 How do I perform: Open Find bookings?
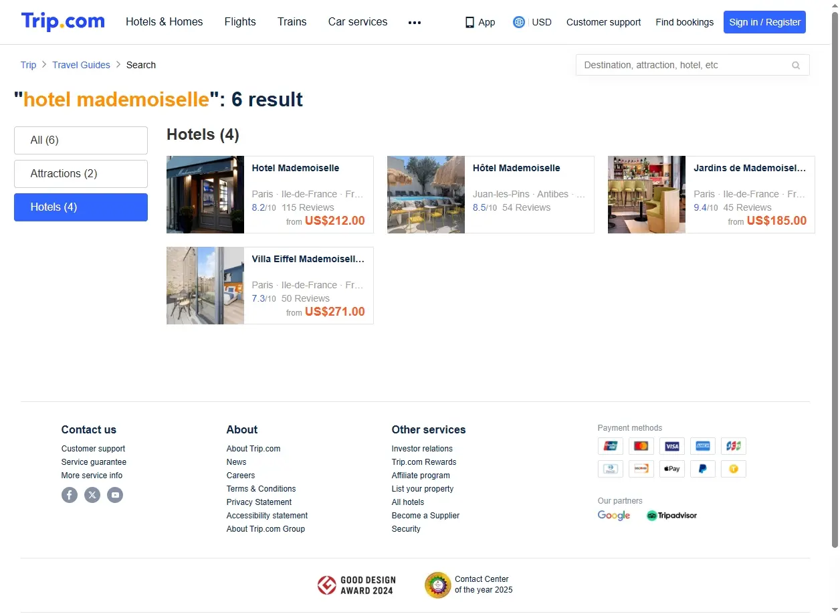click(685, 22)
